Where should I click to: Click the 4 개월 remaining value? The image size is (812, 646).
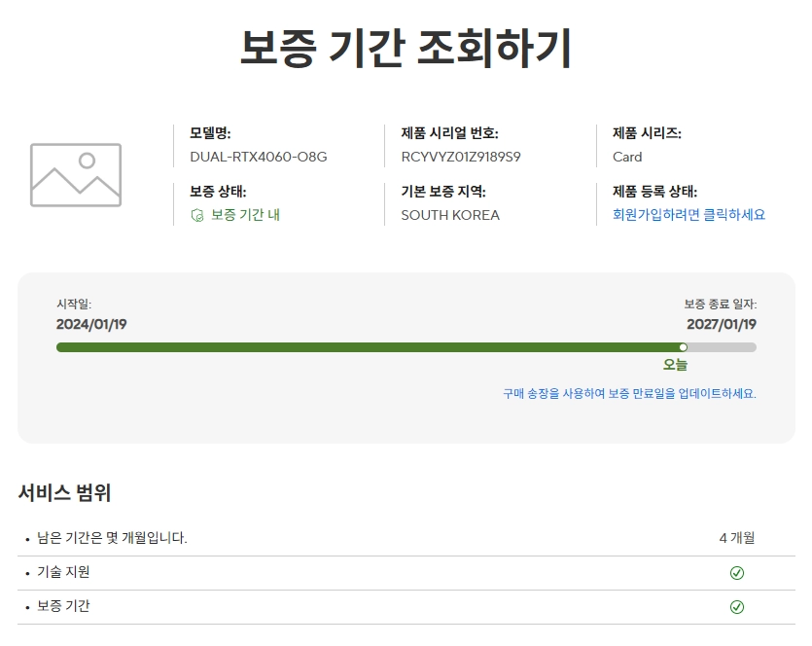click(x=737, y=538)
